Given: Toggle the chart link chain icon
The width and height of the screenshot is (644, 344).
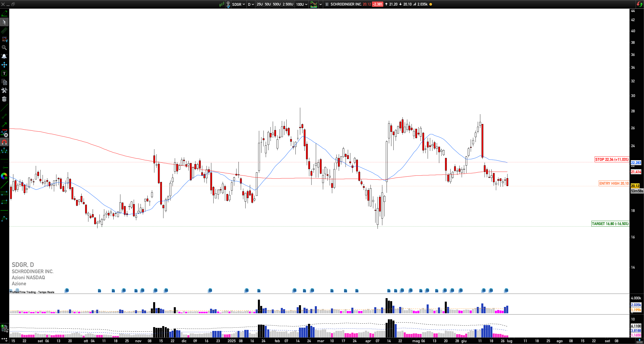Looking at the screenshot, I should click(x=228, y=4).
